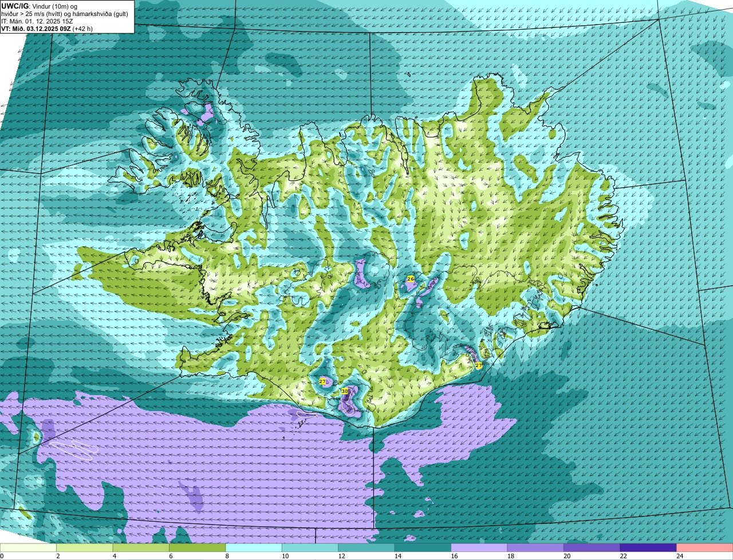Pick the light lavender 16–18 m/s legend swatch
The height and width of the screenshot is (560, 733).
[x=479, y=547]
